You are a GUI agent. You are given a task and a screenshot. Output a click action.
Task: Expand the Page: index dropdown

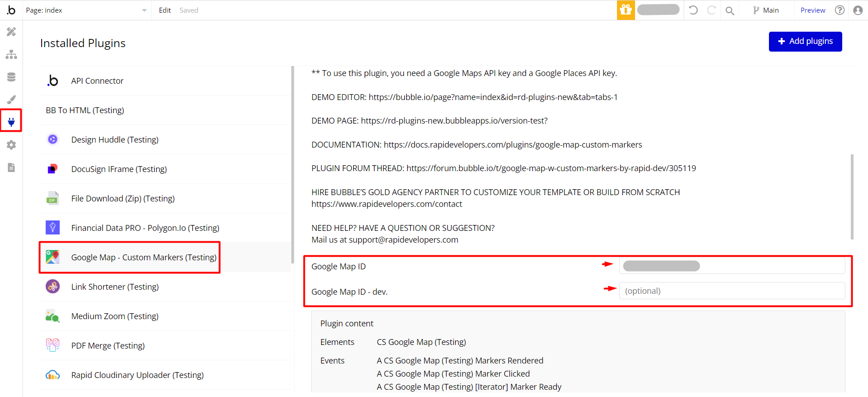pos(86,10)
